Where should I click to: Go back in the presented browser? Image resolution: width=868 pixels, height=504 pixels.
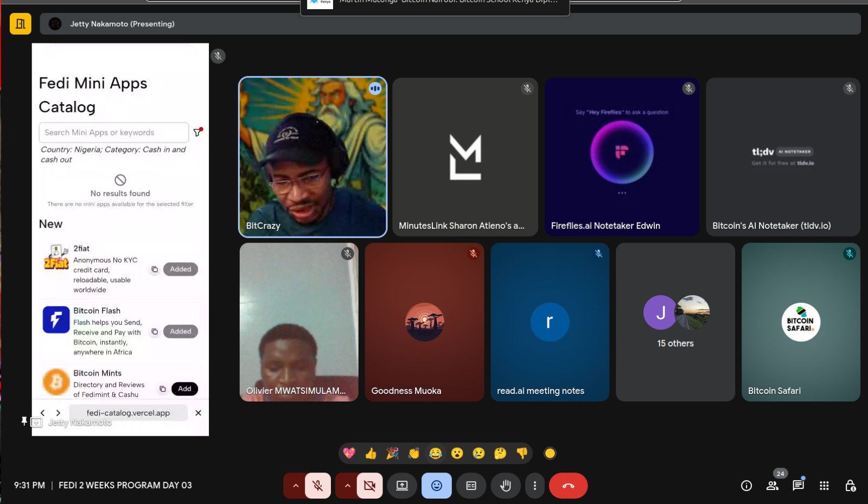coord(43,413)
